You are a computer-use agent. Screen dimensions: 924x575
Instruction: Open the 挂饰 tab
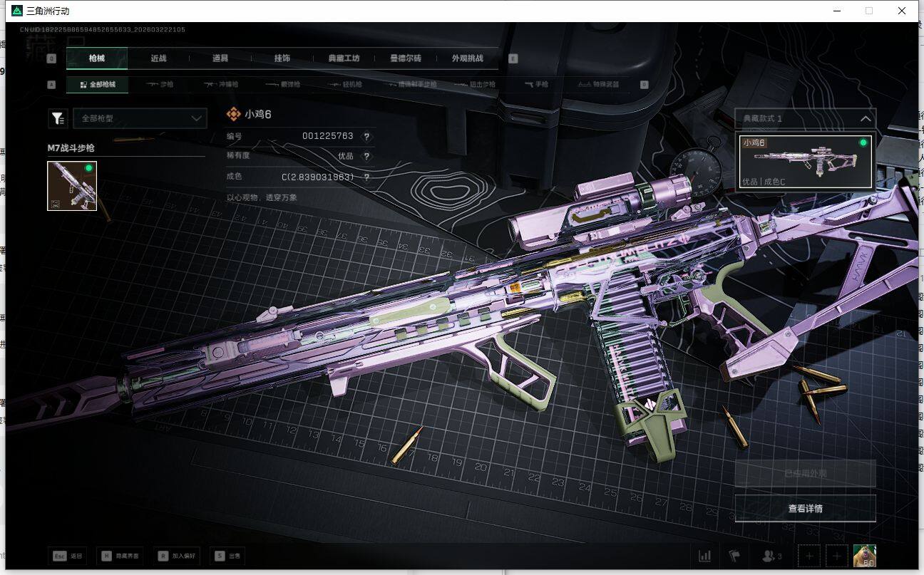(x=282, y=58)
